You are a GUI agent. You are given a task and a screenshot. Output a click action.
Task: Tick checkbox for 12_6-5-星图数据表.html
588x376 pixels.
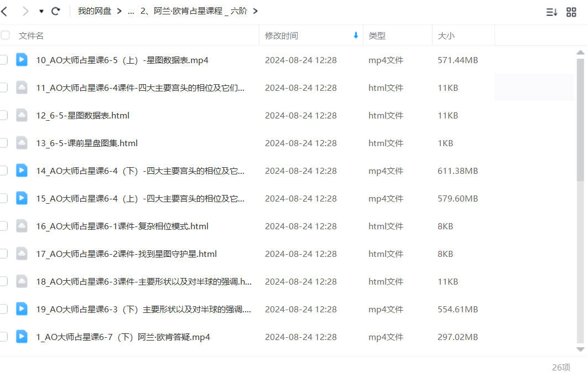(4, 115)
